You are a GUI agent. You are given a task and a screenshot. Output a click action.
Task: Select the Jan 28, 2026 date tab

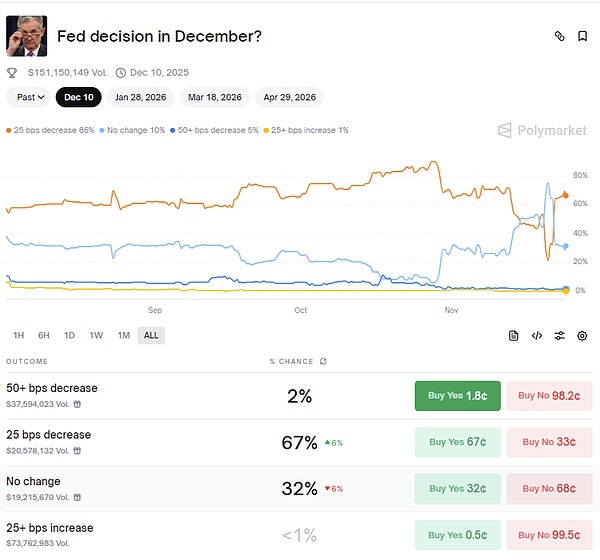tap(141, 97)
